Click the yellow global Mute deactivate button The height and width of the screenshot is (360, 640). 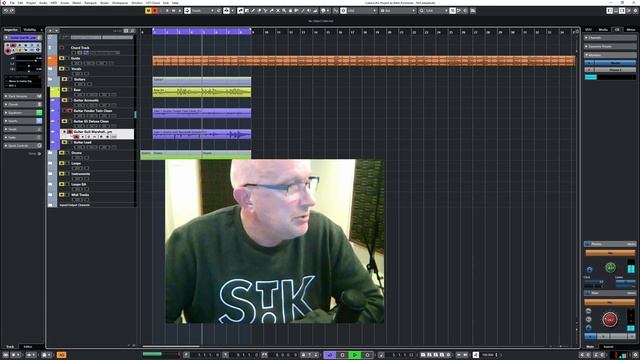coord(148,11)
